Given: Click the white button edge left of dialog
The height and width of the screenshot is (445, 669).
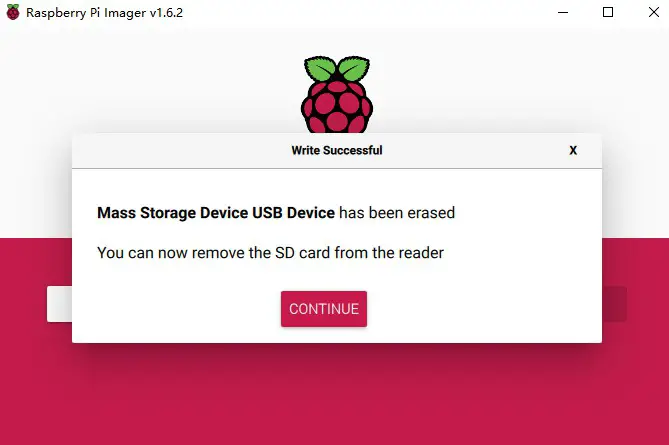Looking at the screenshot, I should pyautogui.click(x=59, y=304).
